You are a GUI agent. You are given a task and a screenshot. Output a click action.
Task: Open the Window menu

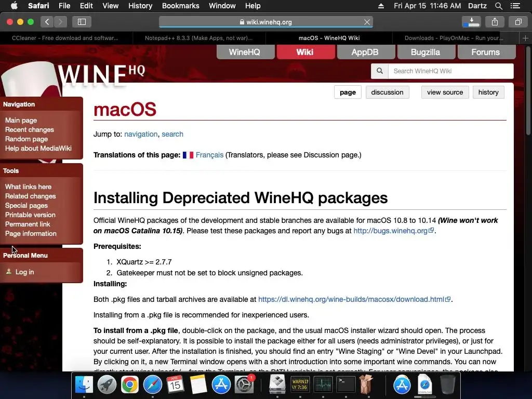click(x=222, y=6)
